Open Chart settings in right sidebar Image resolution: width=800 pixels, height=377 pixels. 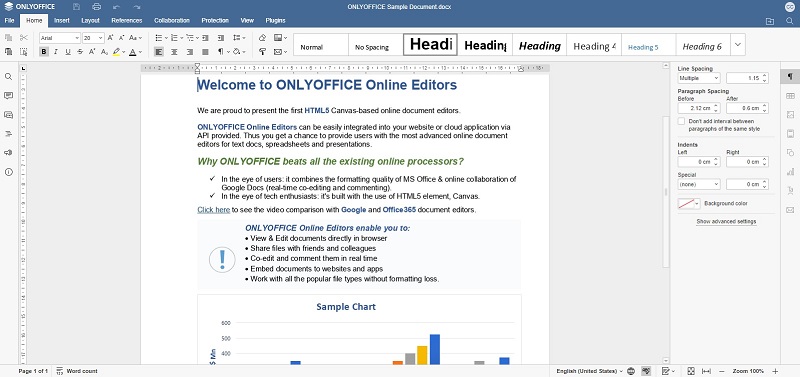(x=790, y=172)
